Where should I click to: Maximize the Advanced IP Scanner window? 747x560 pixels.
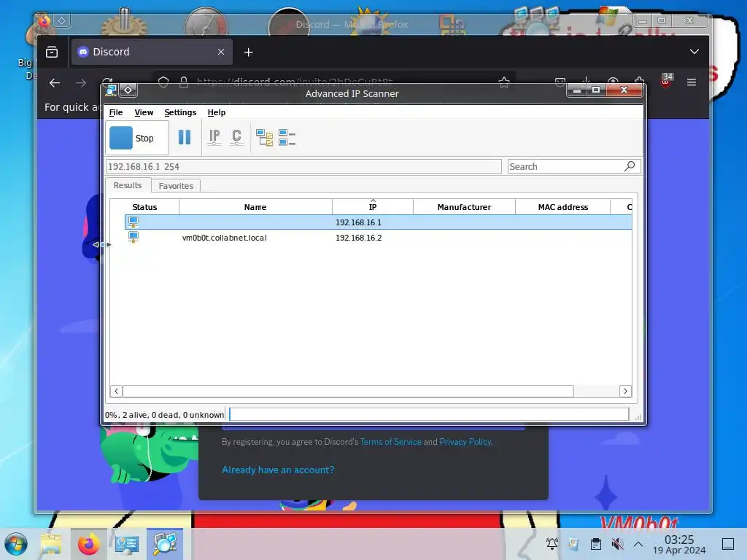click(596, 90)
